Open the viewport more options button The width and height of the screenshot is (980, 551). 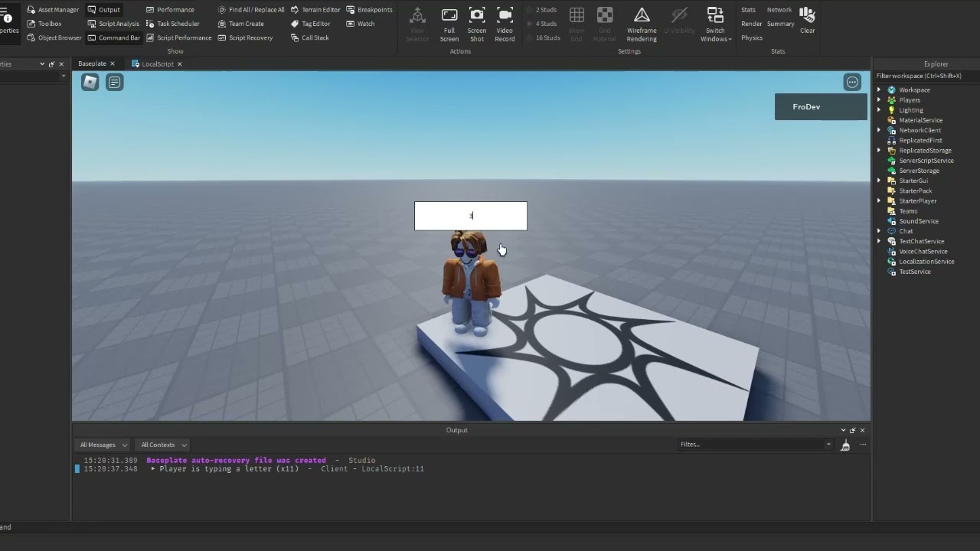[x=852, y=82]
